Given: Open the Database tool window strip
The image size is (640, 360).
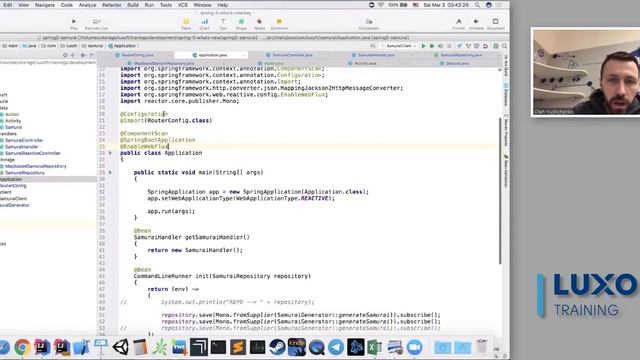Looking at the screenshot, I should (506, 95).
